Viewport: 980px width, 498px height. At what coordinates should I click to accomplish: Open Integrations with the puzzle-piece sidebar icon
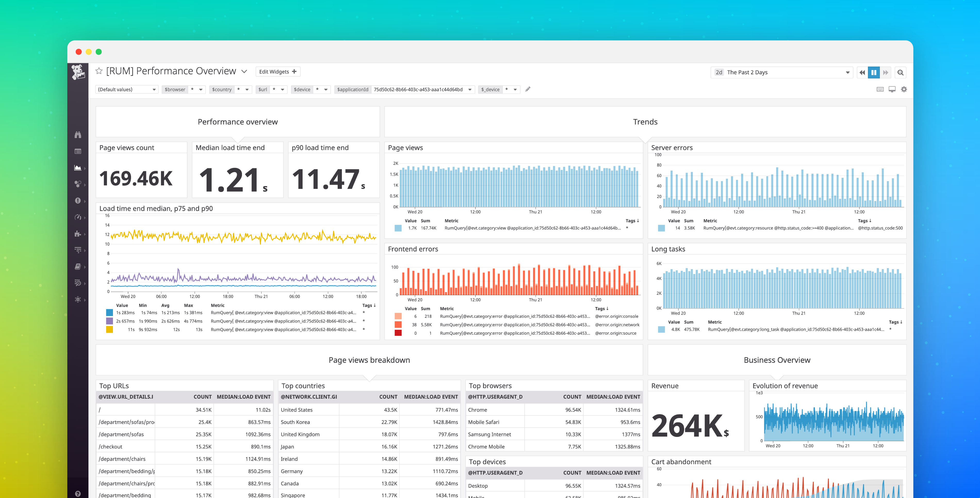78,234
